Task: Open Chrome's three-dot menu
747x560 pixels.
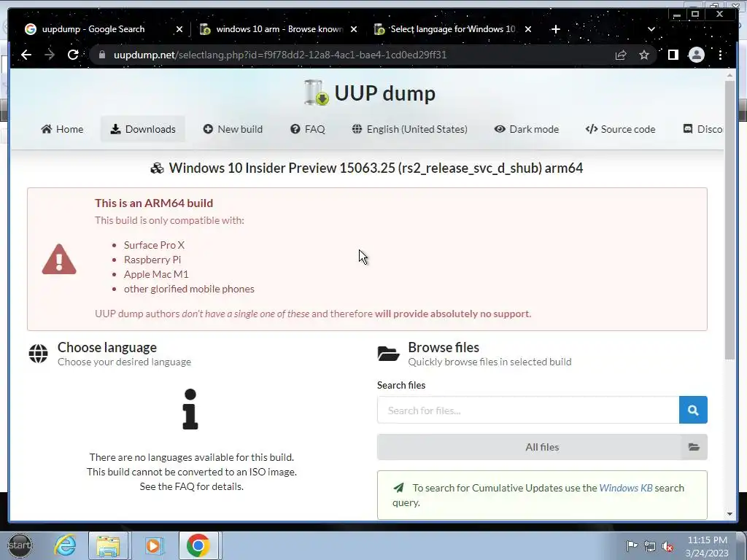Action: [x=720, y=55]
